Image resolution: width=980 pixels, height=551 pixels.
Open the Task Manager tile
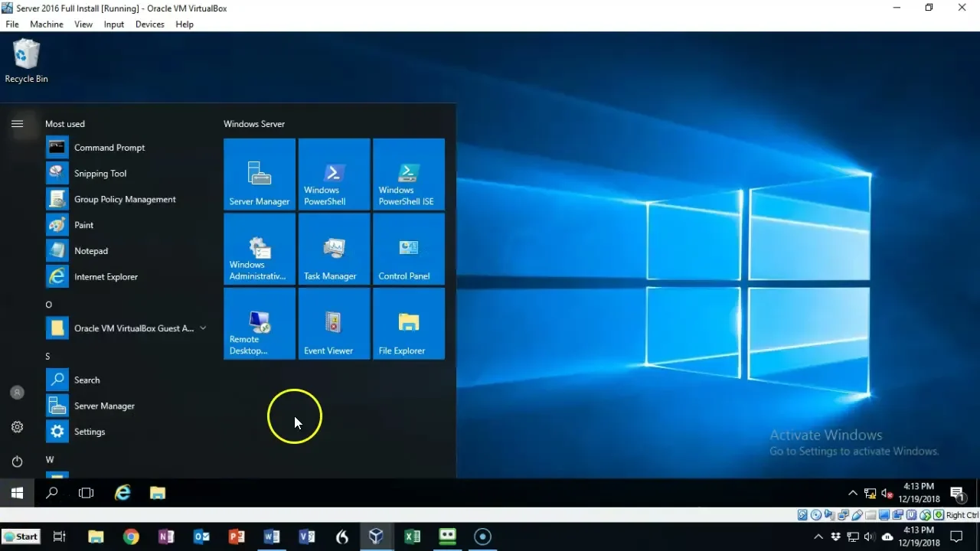pos(334,249)
